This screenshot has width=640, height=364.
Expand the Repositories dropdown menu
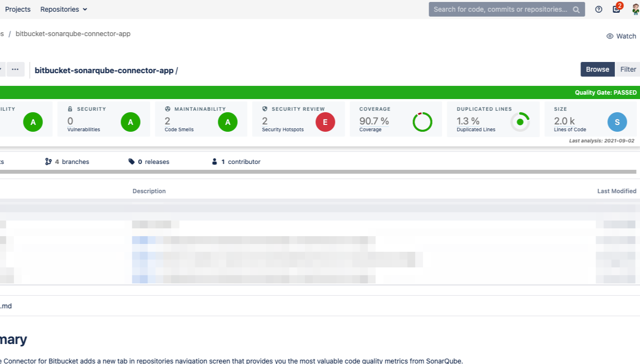63,9
